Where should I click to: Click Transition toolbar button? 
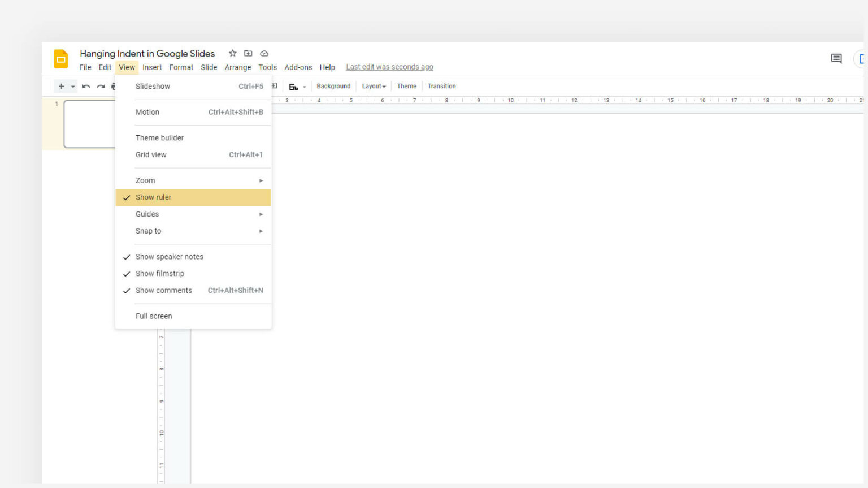441,86
